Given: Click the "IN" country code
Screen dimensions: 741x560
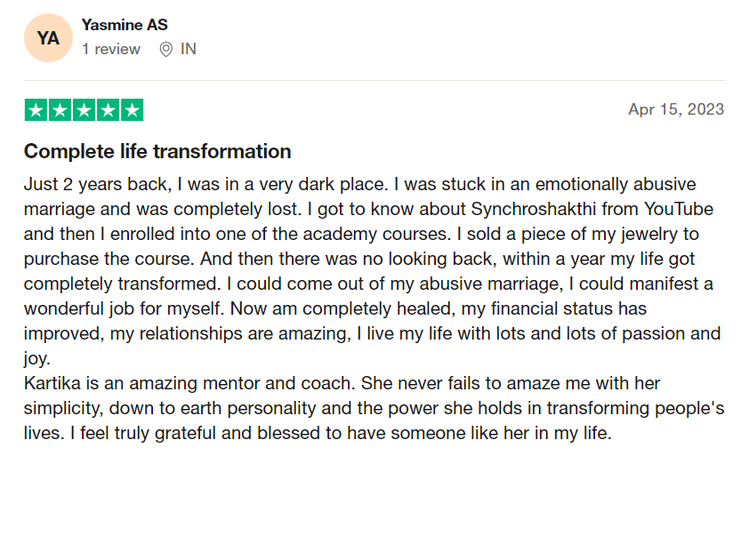Looking at the screenshot, I should (x=189, y=50).
